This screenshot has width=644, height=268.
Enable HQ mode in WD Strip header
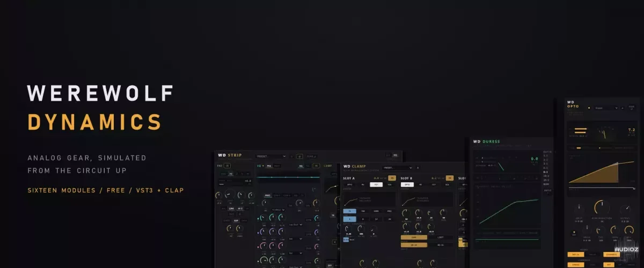point(396,155)
